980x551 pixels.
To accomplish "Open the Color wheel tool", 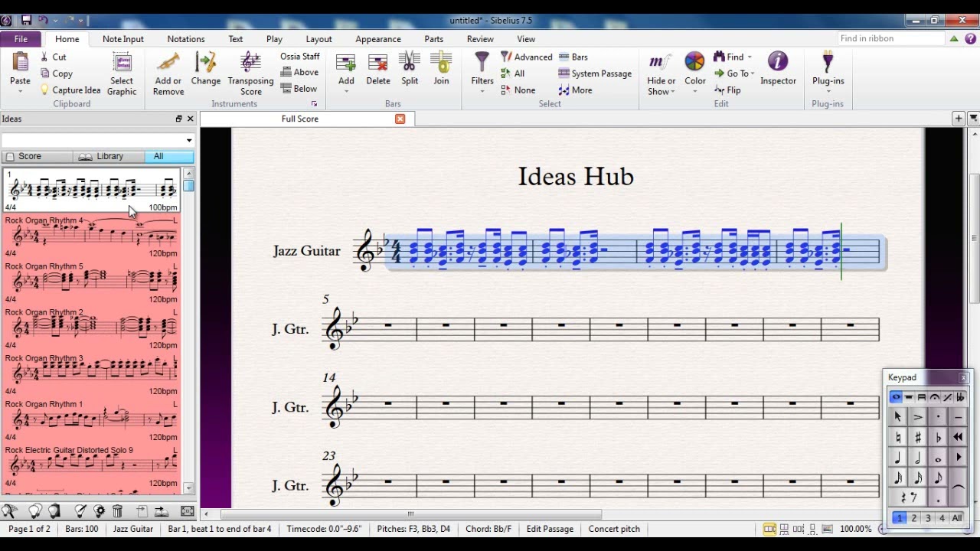I will point(694,62).
